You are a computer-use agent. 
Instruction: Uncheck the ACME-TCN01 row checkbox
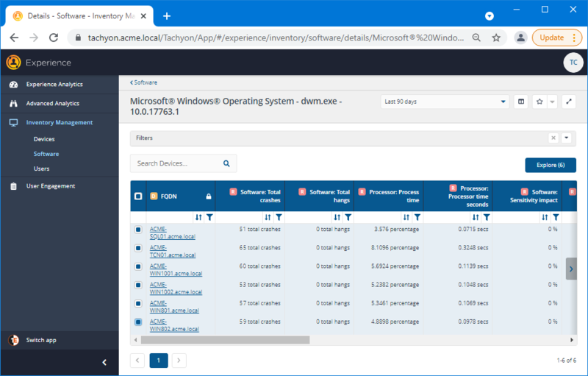[138, 248]
